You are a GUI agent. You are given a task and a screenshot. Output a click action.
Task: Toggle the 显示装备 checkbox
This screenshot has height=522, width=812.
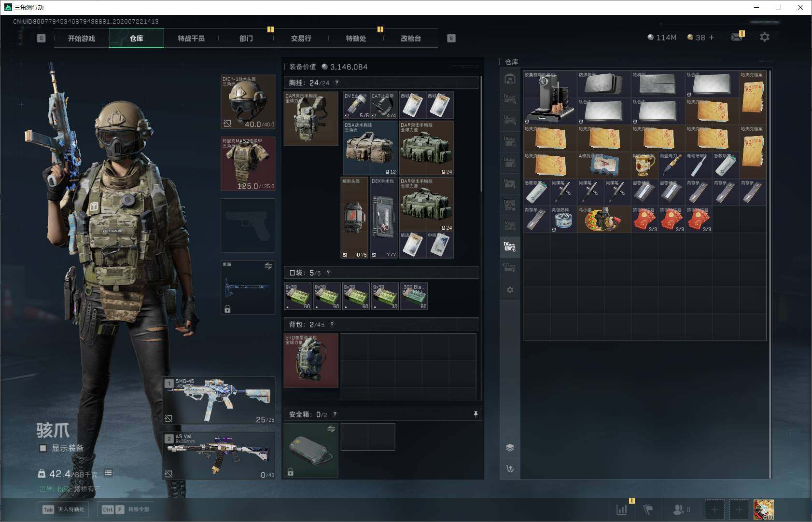pyautogui.click(x=43, y=448)
